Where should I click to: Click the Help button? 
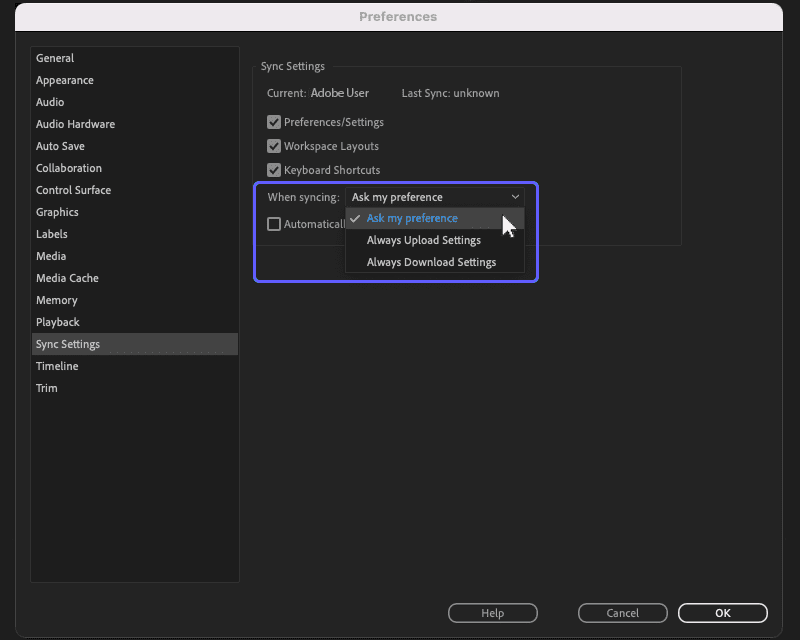coord(492,613)
